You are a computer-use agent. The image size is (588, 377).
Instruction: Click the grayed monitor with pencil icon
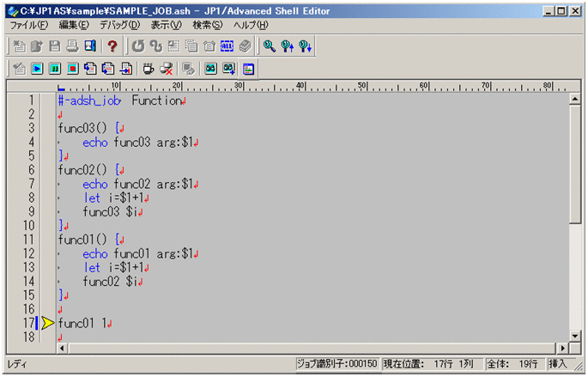tap(188, 69)
